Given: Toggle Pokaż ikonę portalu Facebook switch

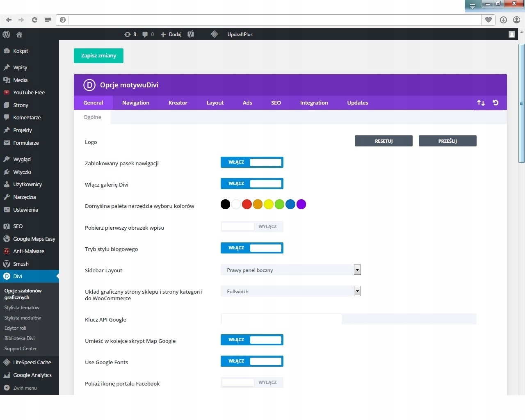Looking at the screenshot, I should [x=252, y=382].
